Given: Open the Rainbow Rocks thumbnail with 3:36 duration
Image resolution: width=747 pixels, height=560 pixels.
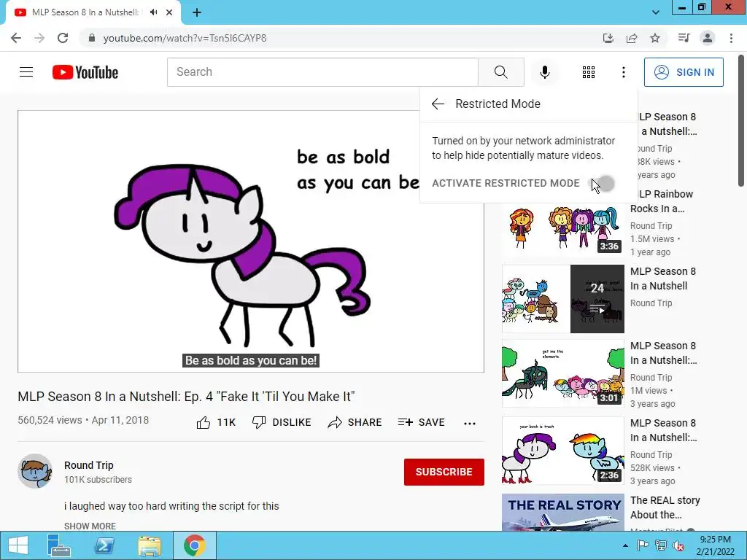Looking at the screenshot, I should click(562, 226).
